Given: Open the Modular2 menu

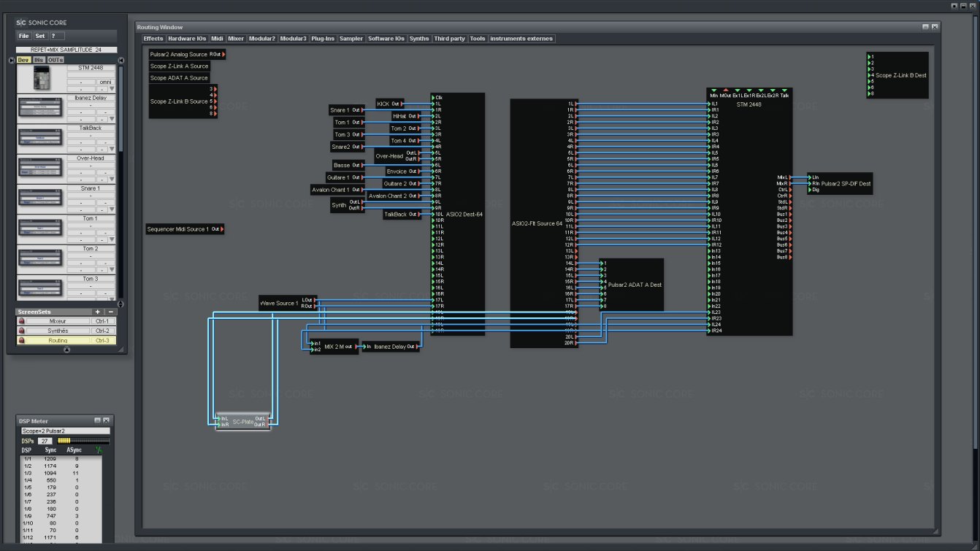Looking at the screenshot, I should pyautogui.click(x=262, y=39).
